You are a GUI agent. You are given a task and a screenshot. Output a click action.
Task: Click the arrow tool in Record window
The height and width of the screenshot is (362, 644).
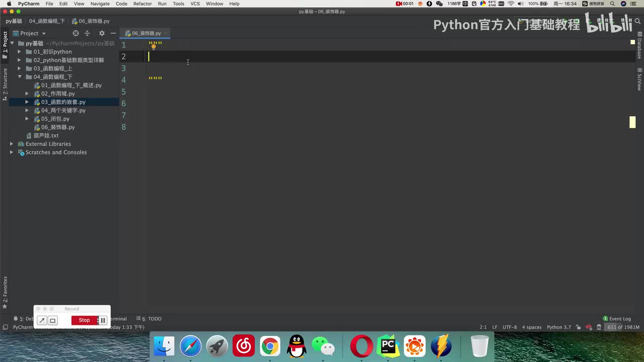click(x=42, y=320)
